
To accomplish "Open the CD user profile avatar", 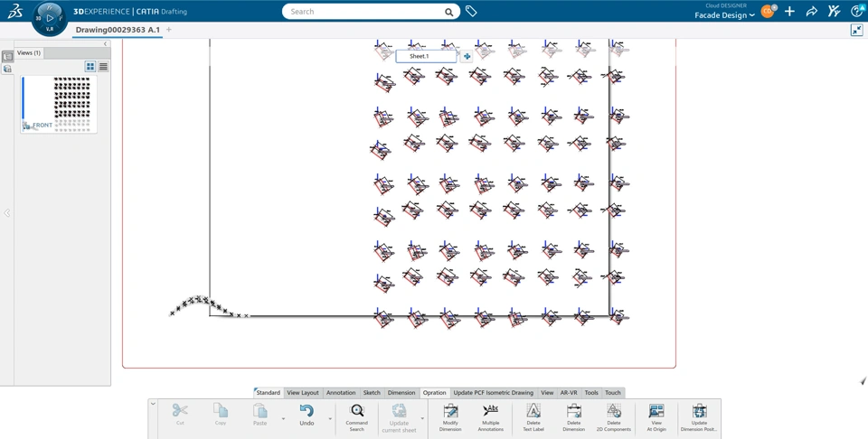I will click(x=768, y=11).
